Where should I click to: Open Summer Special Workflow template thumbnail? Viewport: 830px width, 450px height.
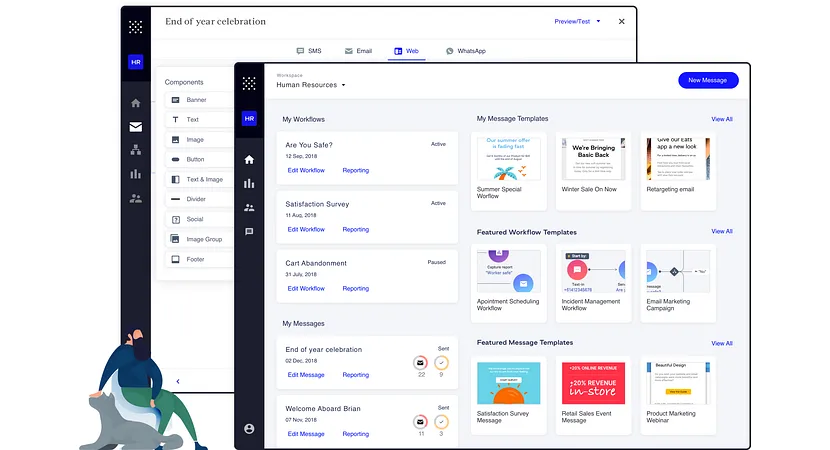pyautogui.click(x=509, y=159)
